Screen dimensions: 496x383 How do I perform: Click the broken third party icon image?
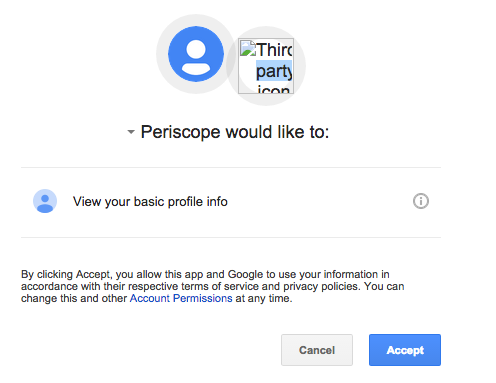(266, 66)
